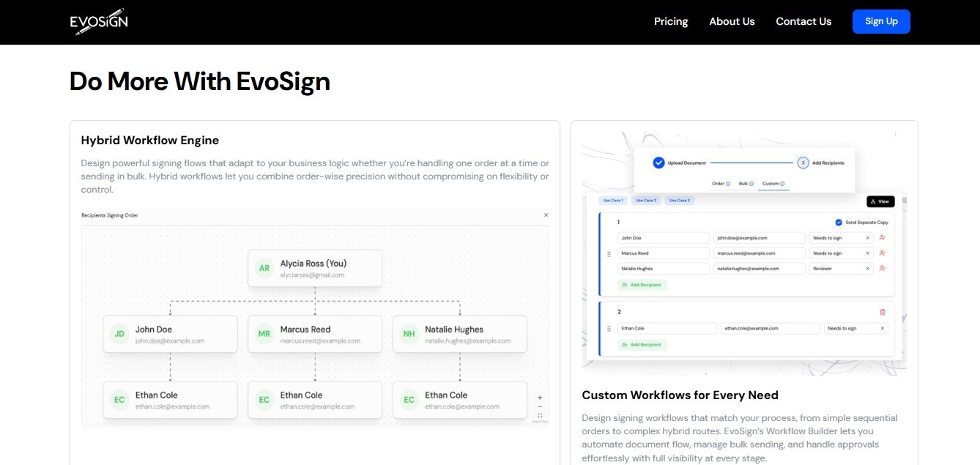
Task: Add Recipient to group 1
Action: [x=642, y=285]
